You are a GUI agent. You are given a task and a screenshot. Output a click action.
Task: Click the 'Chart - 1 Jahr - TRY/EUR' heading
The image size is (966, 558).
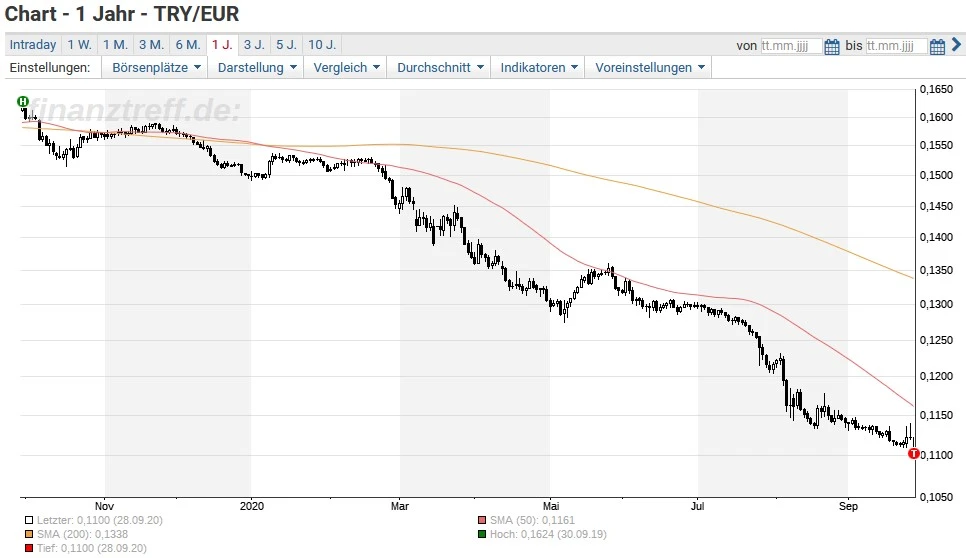click(x=122, y=14)
